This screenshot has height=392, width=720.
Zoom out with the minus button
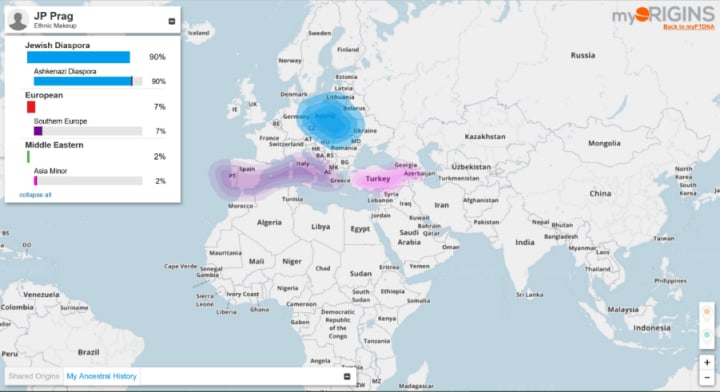click(707, 377)
